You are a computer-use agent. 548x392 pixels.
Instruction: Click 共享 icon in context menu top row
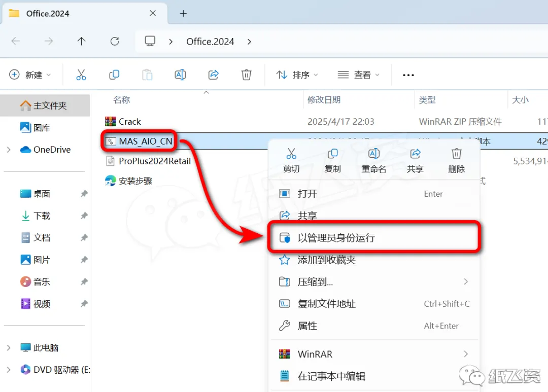(x=415, y=161)
